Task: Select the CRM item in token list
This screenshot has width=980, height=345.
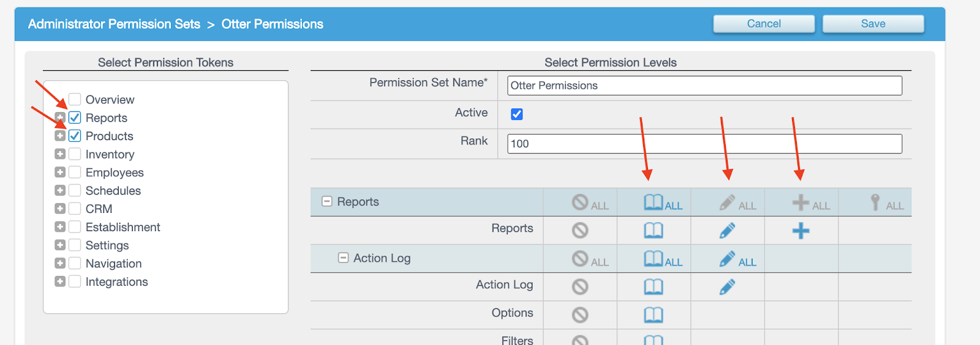Action: (99, 209)
